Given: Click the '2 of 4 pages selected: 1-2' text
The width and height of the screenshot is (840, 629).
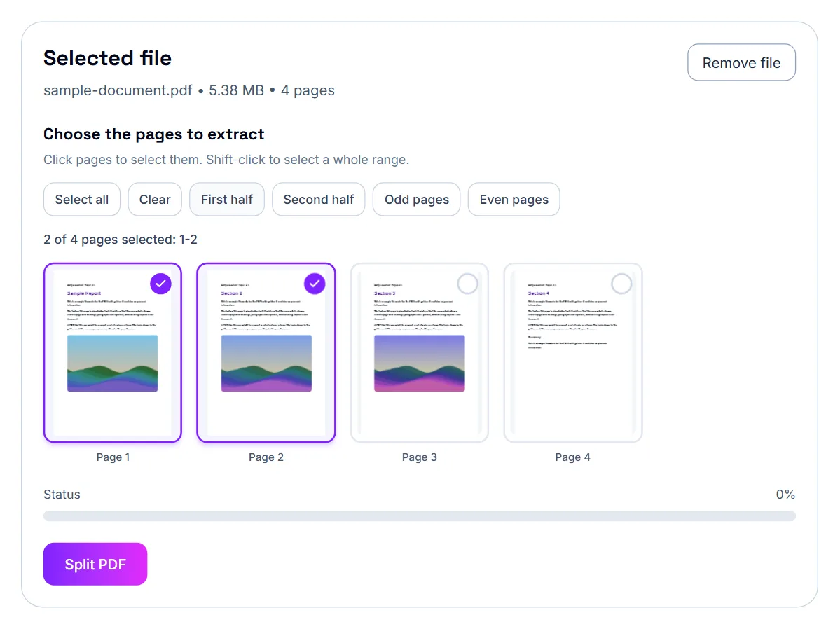Looking at the screenshot, I should click(121, 240).
